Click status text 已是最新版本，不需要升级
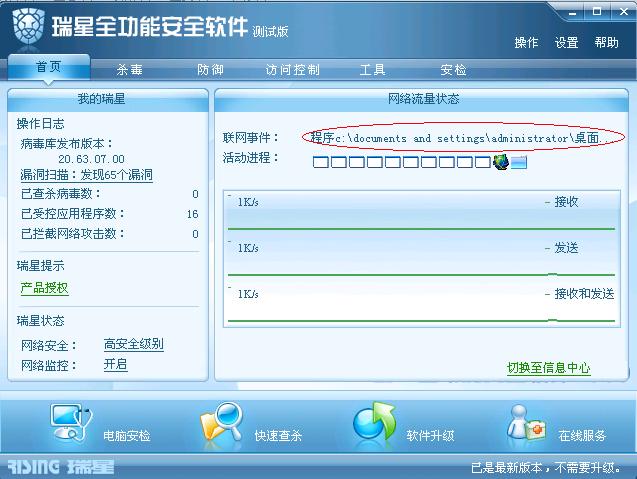This screenshot has height=479, width=637. (546, 468)
